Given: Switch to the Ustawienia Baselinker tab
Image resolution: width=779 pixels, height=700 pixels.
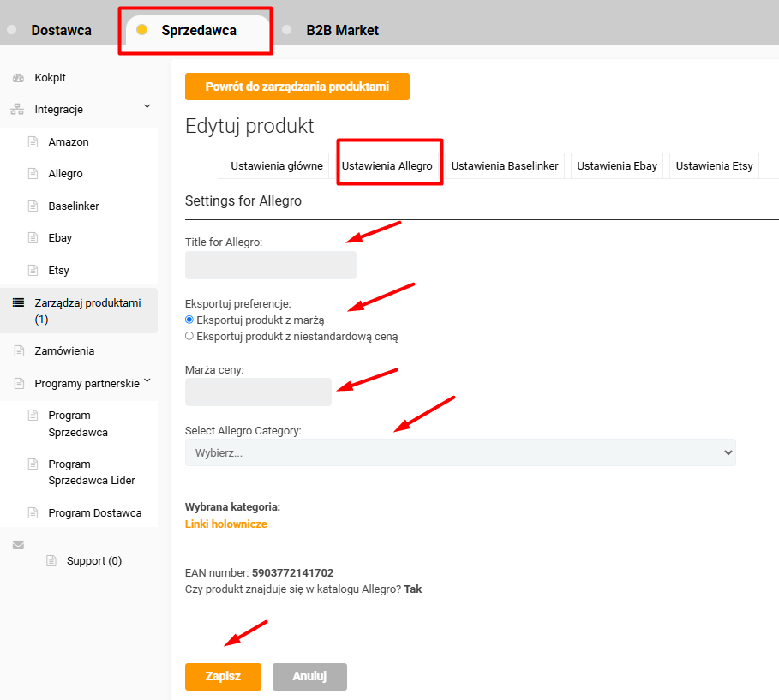Looking at the screenshot, I should coord(505,166).
